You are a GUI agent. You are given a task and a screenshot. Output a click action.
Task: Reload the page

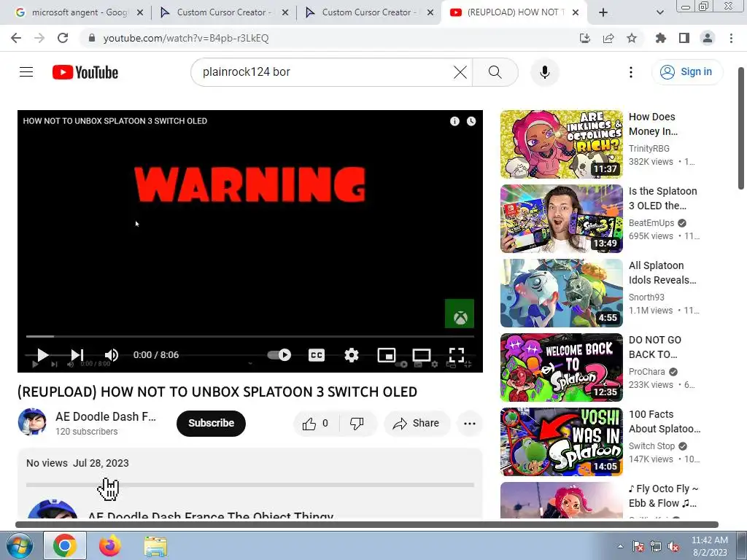click(x=63, y=38)
